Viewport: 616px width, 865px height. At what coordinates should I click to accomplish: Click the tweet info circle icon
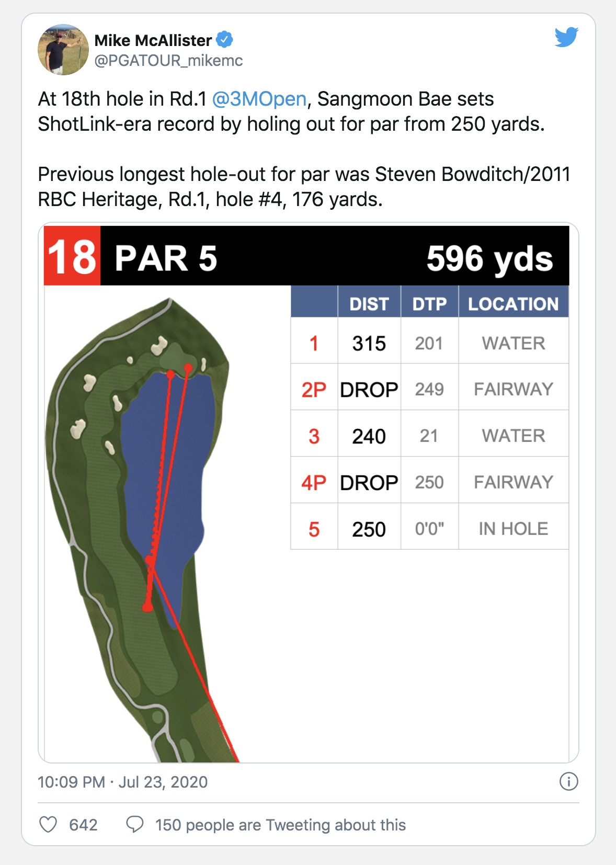[568, 781]
